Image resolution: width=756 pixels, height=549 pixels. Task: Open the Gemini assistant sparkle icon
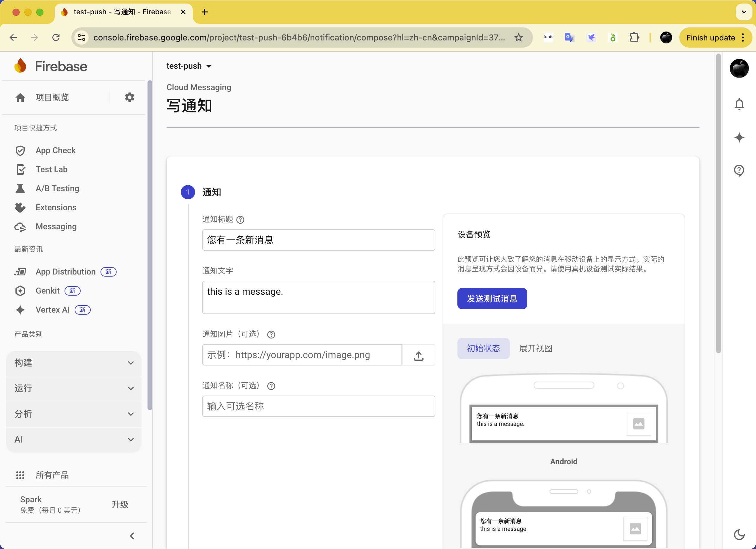pos(739,137)
